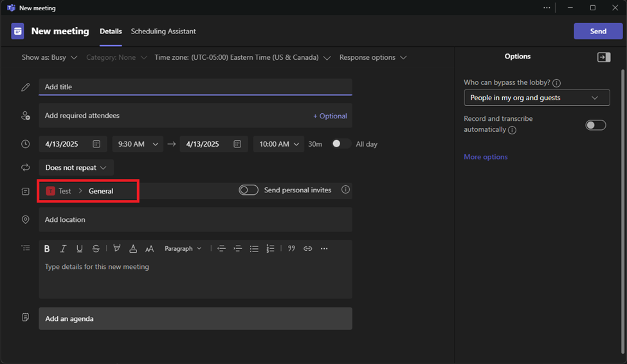
Task: Click the Add an agenda field
Action: tap(195, 319)
